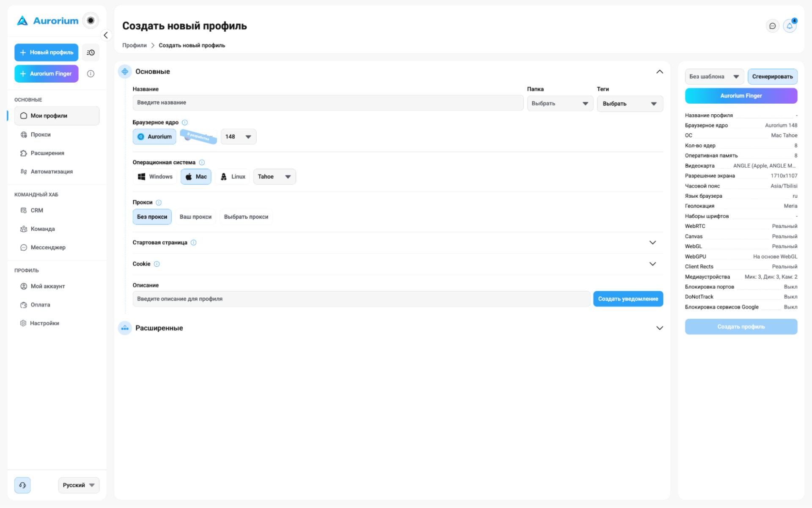Choose the Ваш прокси option

coord(195,217)
